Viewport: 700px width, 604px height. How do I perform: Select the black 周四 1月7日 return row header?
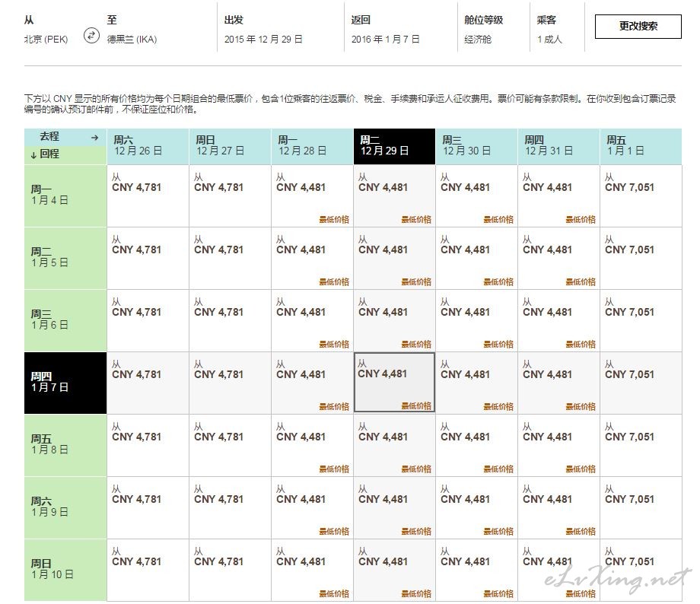pos(65,383)
